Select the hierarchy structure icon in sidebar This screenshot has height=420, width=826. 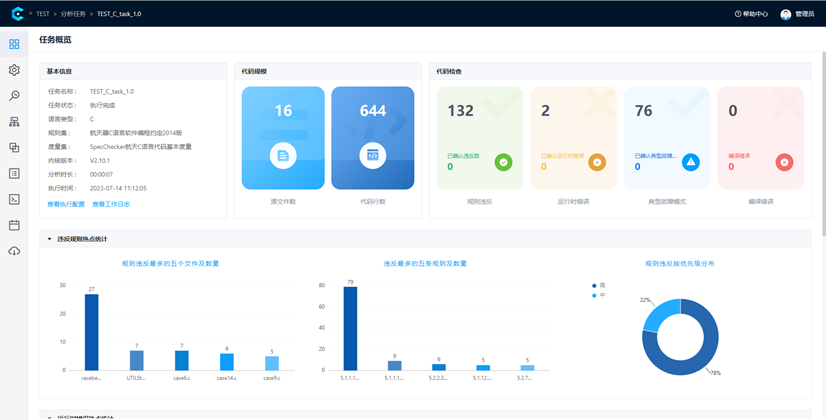[x=14, y=122]
